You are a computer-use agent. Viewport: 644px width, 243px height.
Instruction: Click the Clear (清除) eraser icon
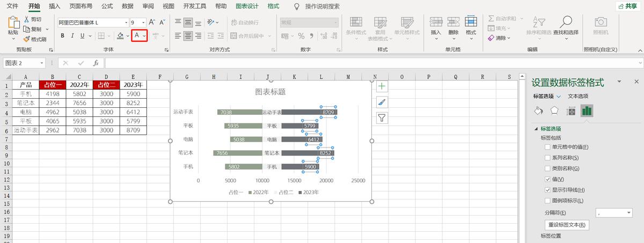[x=491, y=38]
